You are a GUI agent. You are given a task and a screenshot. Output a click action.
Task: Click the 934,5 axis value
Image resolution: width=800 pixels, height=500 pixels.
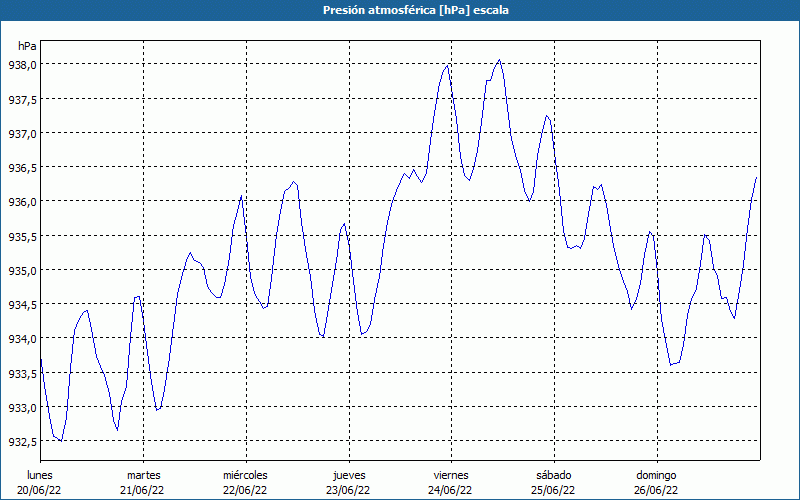pos(22,305)
